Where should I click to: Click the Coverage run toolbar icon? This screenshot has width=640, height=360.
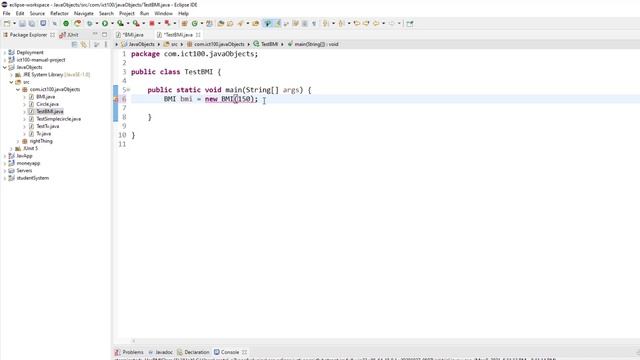(x=120, y=24)
